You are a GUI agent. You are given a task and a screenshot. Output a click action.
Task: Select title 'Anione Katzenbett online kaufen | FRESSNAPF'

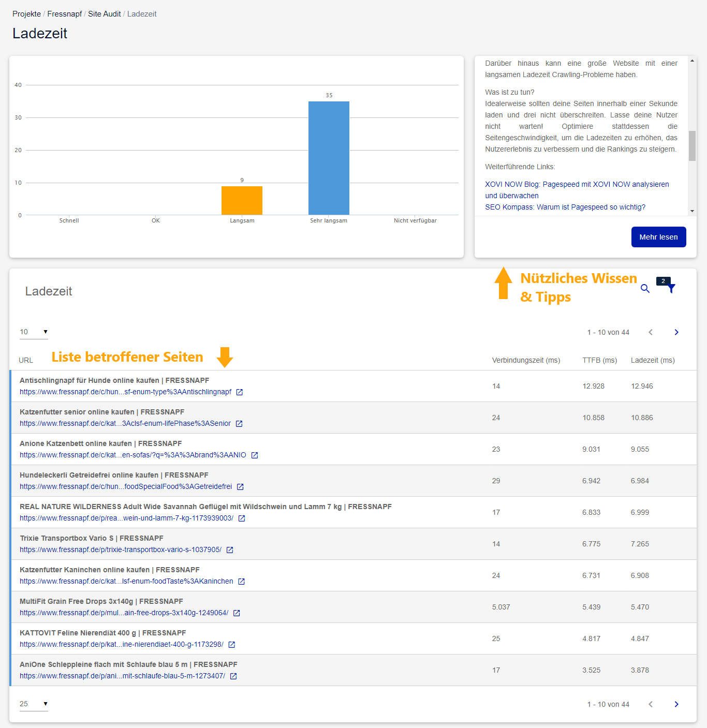click(101, 443)
